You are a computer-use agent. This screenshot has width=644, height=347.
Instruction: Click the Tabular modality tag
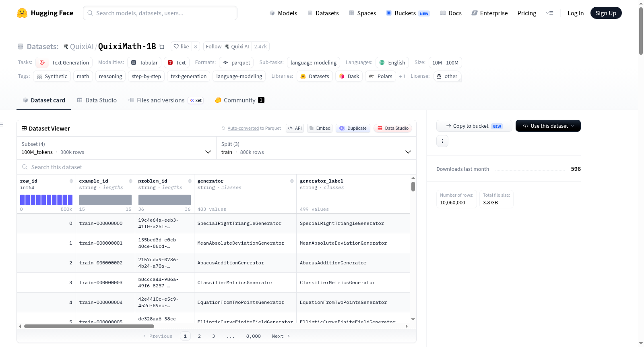click(x=144, y=62)
